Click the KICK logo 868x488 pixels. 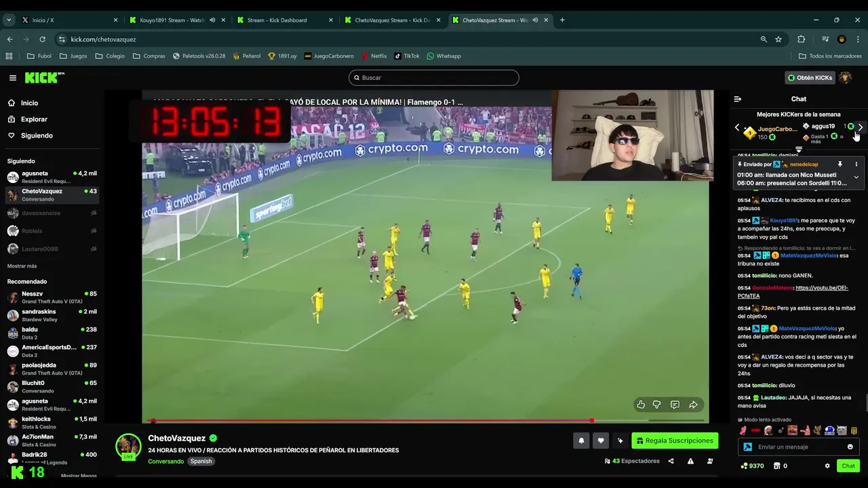tap(43, 77)
